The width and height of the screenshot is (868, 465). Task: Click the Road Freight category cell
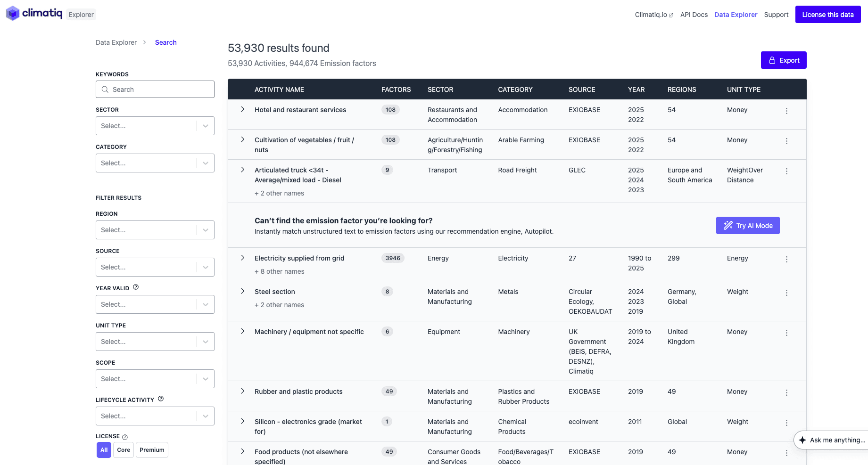pos(517,170)
